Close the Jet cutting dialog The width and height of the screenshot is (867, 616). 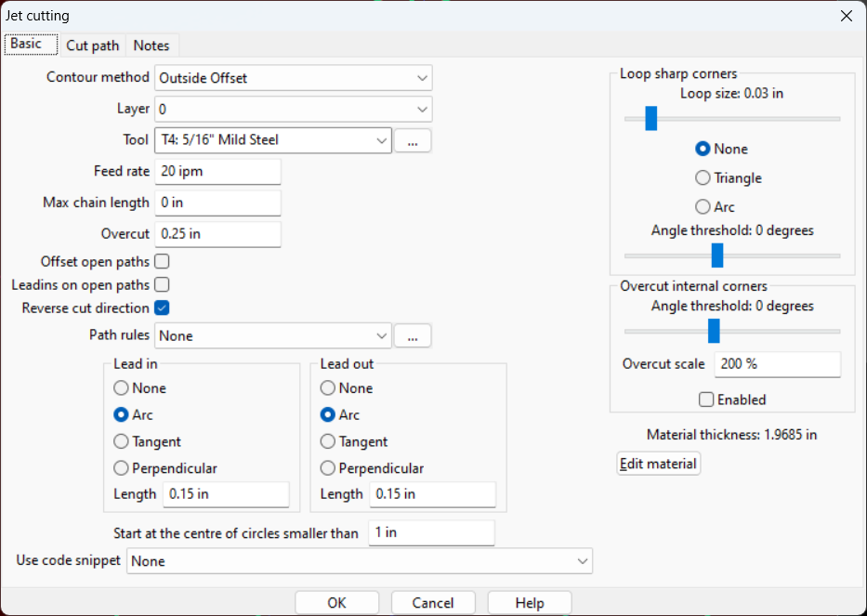(x=846, y=16)
